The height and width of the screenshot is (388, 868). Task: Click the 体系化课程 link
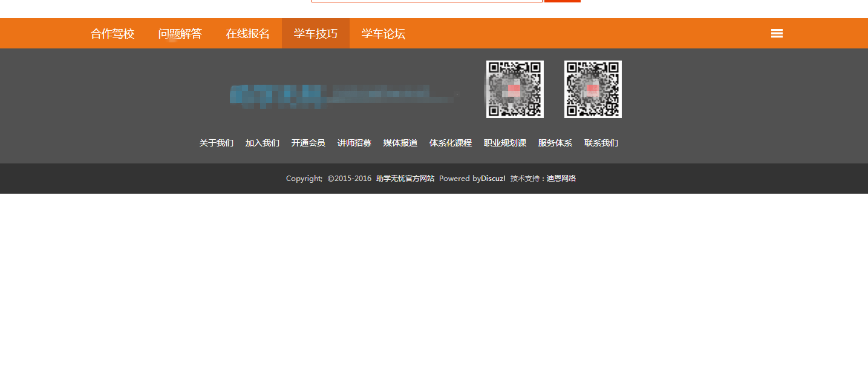point(451,143)
